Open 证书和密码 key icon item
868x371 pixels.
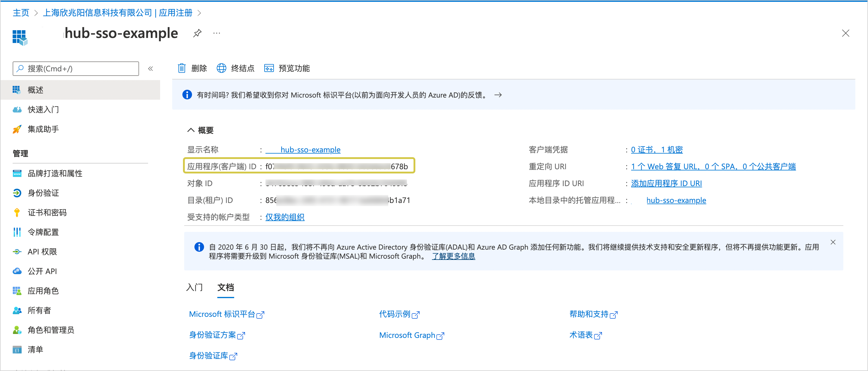17,213
